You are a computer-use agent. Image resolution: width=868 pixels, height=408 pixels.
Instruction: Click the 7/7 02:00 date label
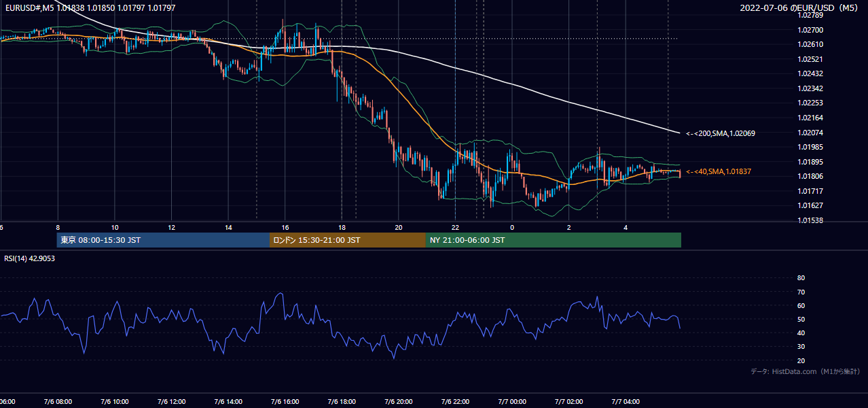pyautogui.click(x=569, y=402)
